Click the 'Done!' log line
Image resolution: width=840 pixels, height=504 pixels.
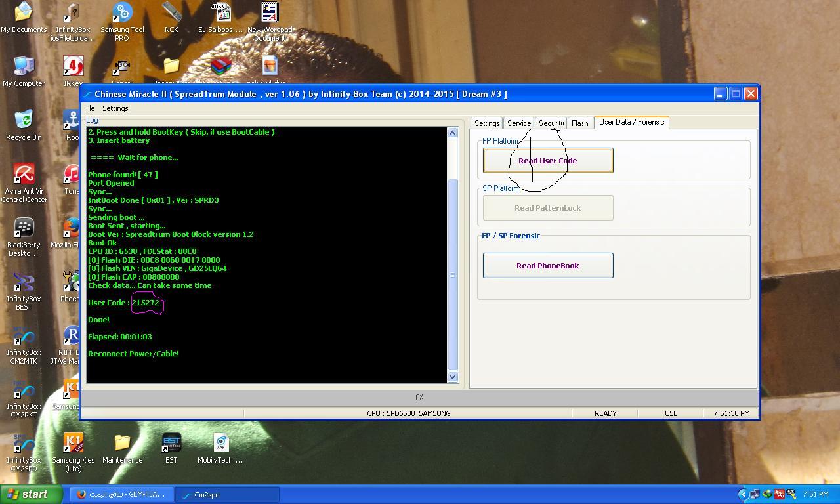[98, 320]
